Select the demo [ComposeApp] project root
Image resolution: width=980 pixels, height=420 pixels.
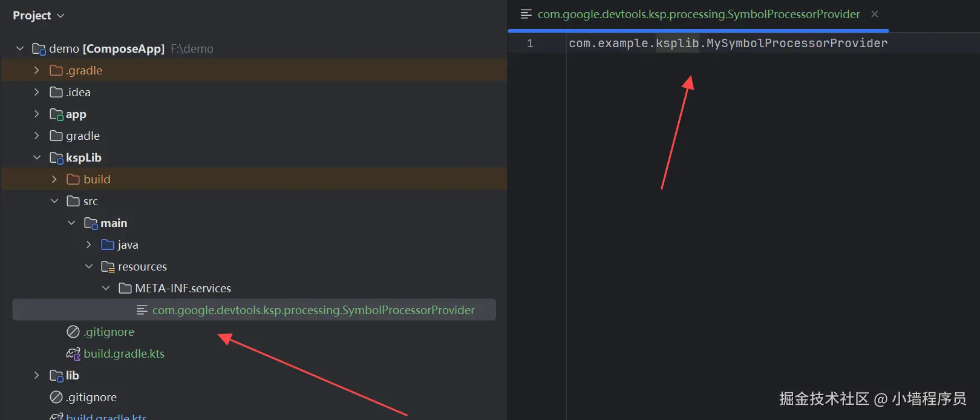(x=106, y=49)
